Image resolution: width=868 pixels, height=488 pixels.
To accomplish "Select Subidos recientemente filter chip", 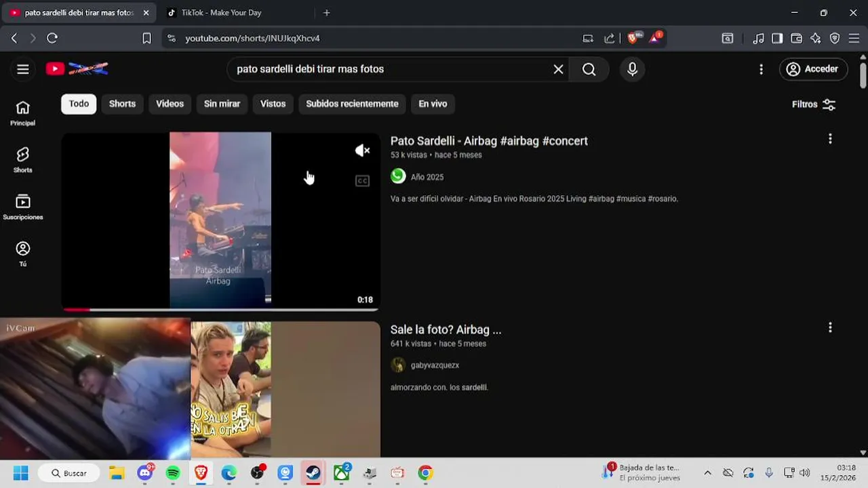I will tap(352, 104).
